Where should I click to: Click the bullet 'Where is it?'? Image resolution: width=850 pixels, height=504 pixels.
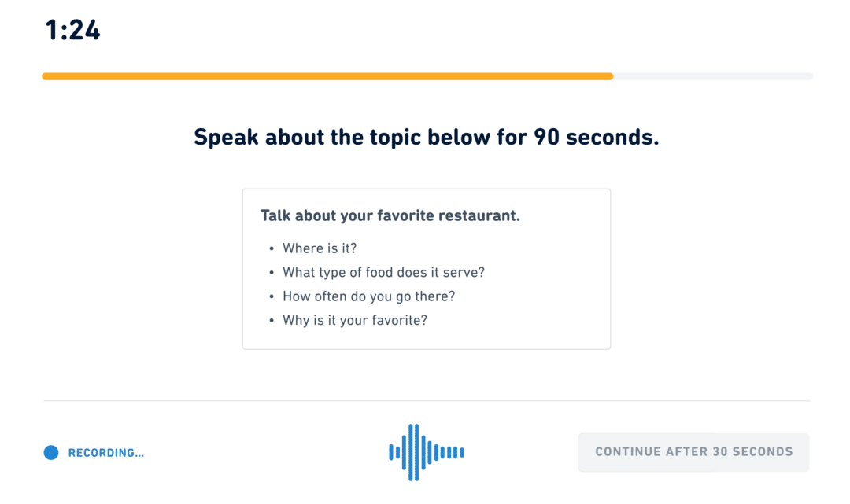(319, 248)
